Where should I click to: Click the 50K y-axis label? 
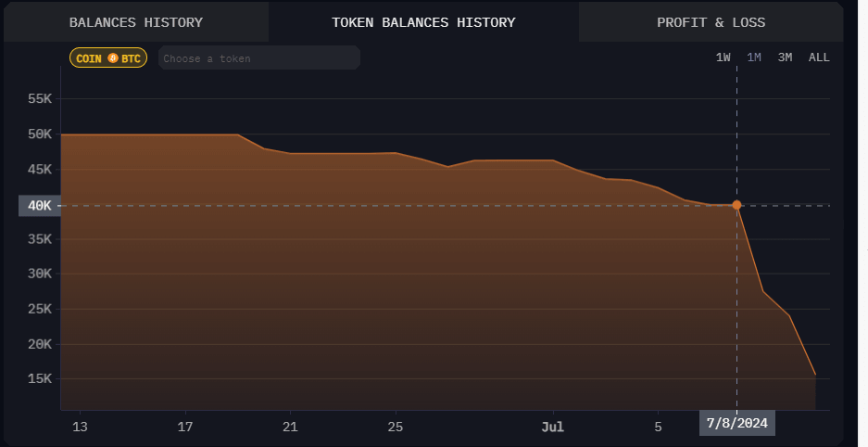pos(39,134)
